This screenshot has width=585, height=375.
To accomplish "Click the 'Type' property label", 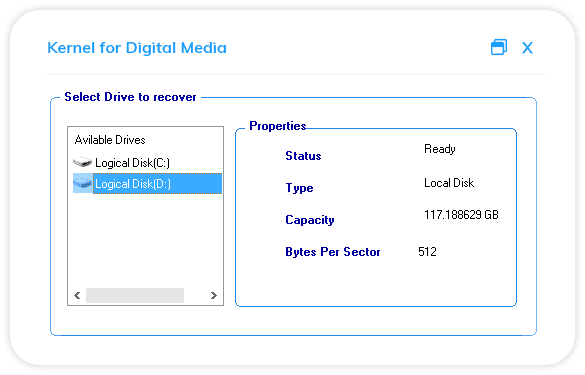I will point(299,188).
